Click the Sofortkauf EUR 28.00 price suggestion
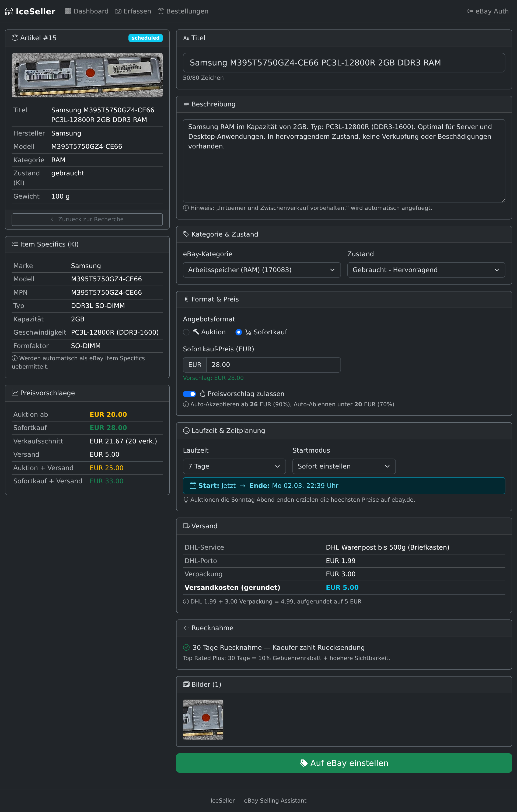 pyautogui.click(x=108, y=428)
